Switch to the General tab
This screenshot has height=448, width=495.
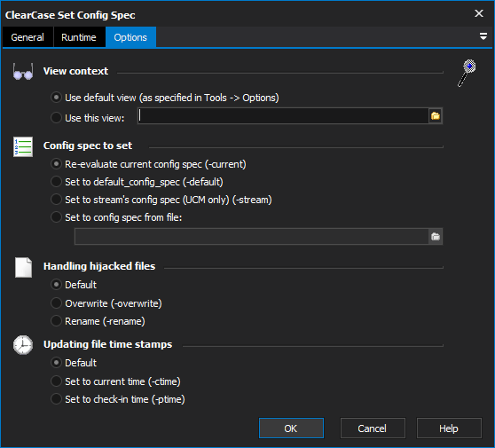point(27,37)
